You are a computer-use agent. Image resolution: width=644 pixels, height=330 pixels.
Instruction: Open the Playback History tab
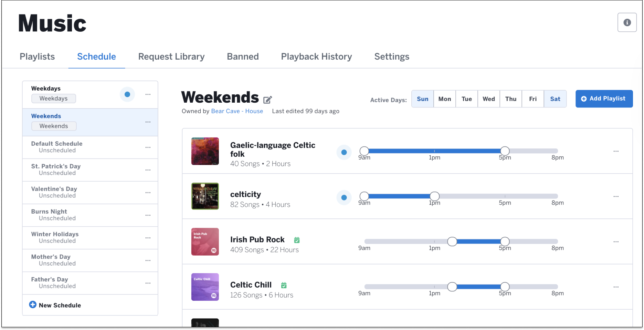[316, 56]
